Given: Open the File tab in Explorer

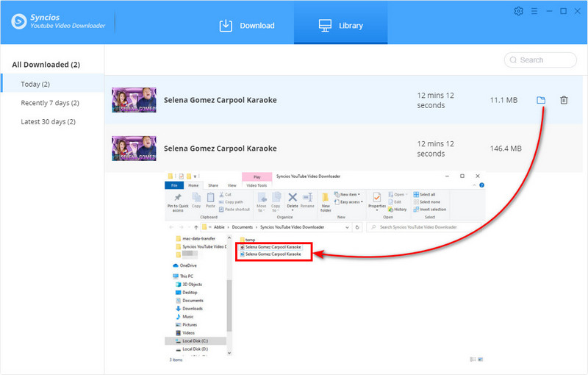Looking at the screenshot, I should point(174,185).
